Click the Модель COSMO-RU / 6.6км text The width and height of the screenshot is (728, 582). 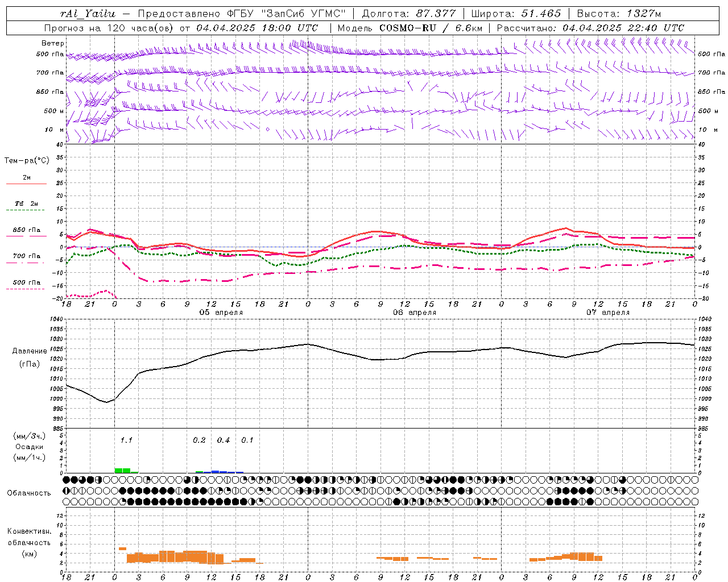pyautogui.click(x=409, y=28)
